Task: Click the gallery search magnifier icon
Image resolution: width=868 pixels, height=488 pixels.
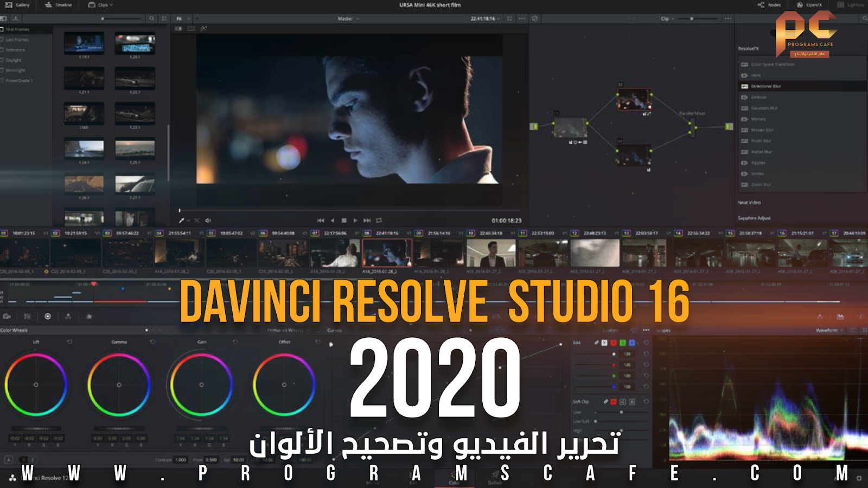Action: (152, 18)
